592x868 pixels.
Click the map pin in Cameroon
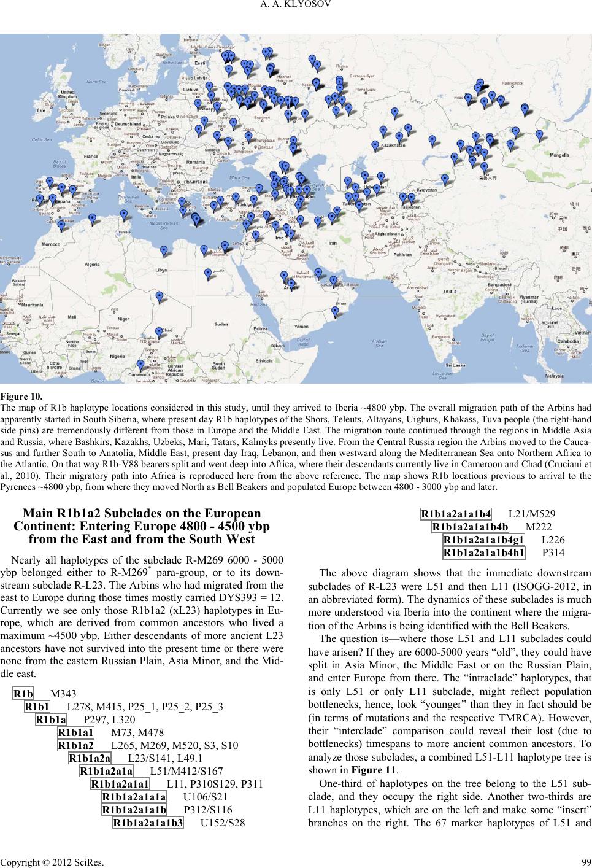pyautogui.click(x=140, y=365)
